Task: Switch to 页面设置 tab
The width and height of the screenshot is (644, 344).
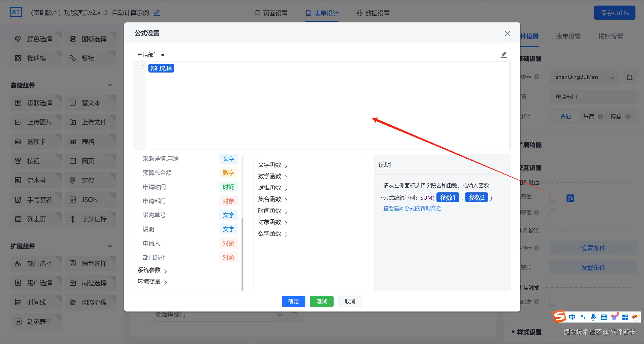Action: pyautogui.click(x=271, y=13)
